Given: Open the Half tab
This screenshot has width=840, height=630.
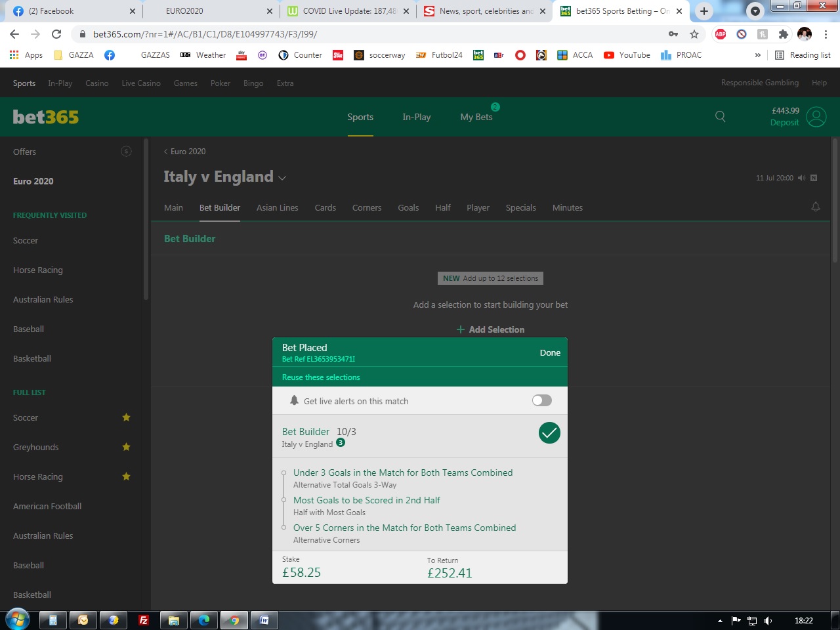Looking at the screenshot, I should [x=443, y=207].
